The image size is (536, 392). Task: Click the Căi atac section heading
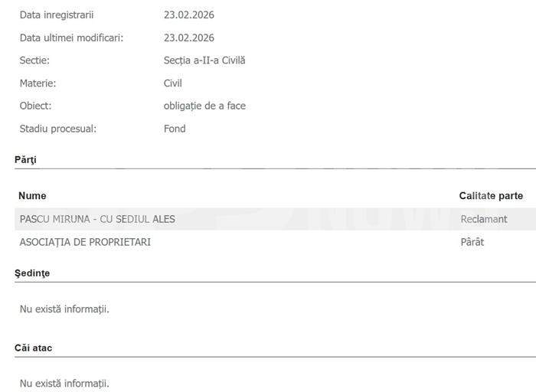tap(34, 348)
